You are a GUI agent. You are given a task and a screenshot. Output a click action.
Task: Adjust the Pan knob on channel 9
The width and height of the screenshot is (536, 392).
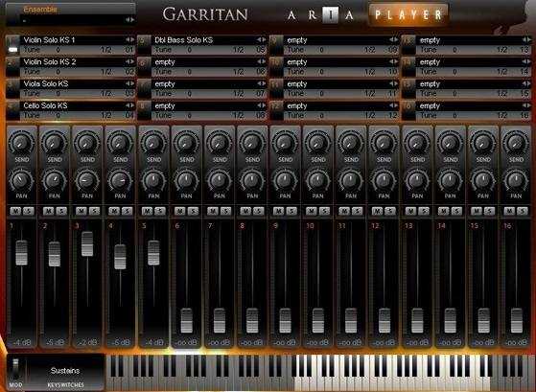coord(285,180)
